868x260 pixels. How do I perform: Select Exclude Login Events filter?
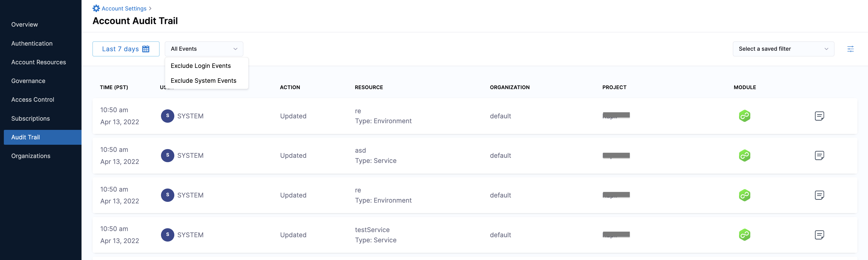pos(201,66)
